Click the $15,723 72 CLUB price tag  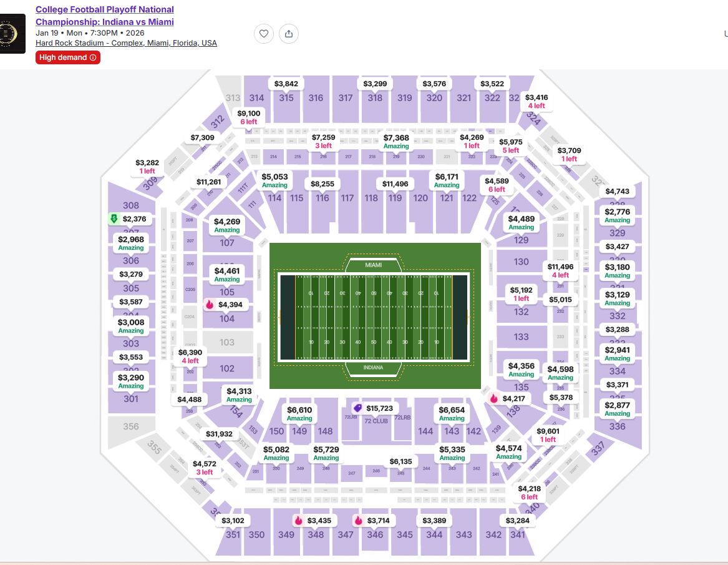point(379,408)
